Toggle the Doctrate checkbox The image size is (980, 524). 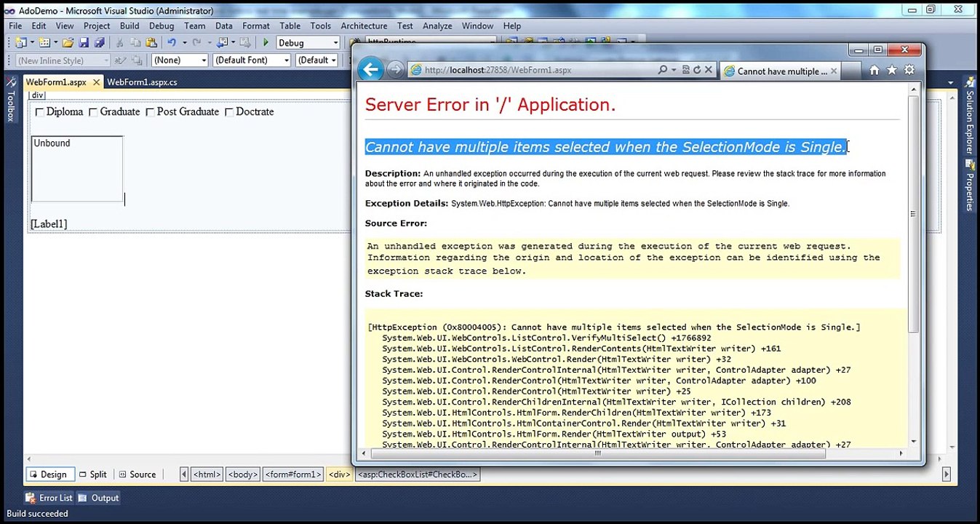[229, 112]
